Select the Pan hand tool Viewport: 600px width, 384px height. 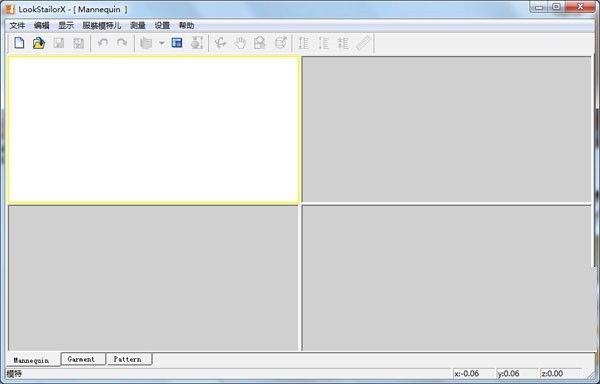coord(240,43)
